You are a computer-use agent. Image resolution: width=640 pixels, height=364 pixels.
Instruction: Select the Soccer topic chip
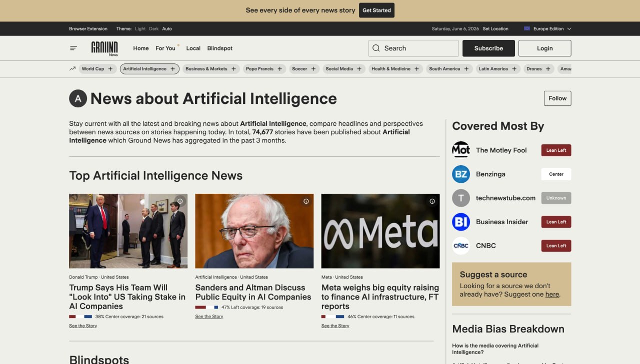304,69
